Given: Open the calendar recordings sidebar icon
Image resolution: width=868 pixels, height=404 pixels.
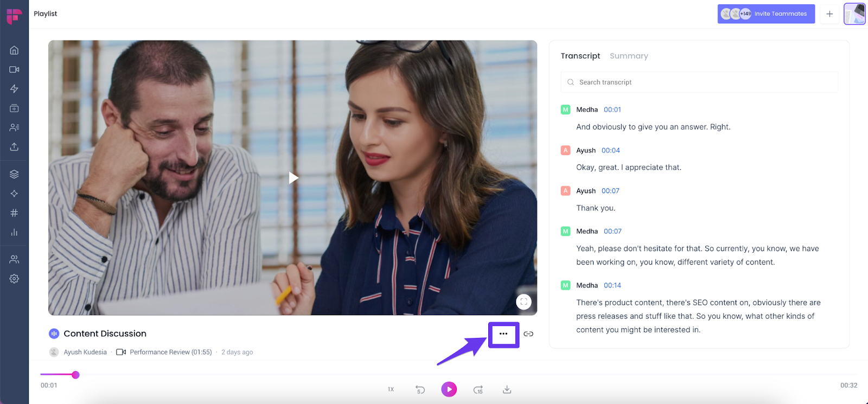Looking at the screenshot, I should tap(14, 108).
